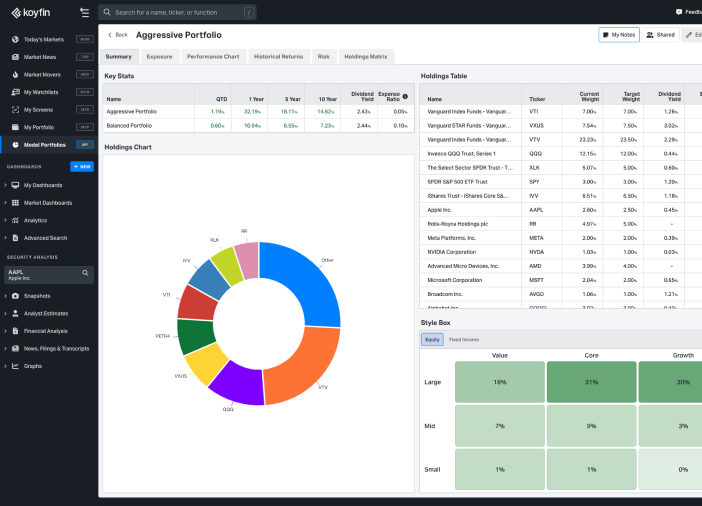Viewport: 702px width, 506px height.
Task: Open the Risk tab
Action: point(324,56)
